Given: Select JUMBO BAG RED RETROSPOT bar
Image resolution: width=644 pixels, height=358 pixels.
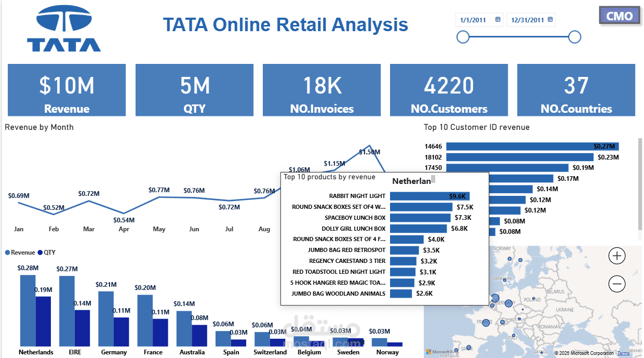Looking at the screenshot, I should pos(404,250).
